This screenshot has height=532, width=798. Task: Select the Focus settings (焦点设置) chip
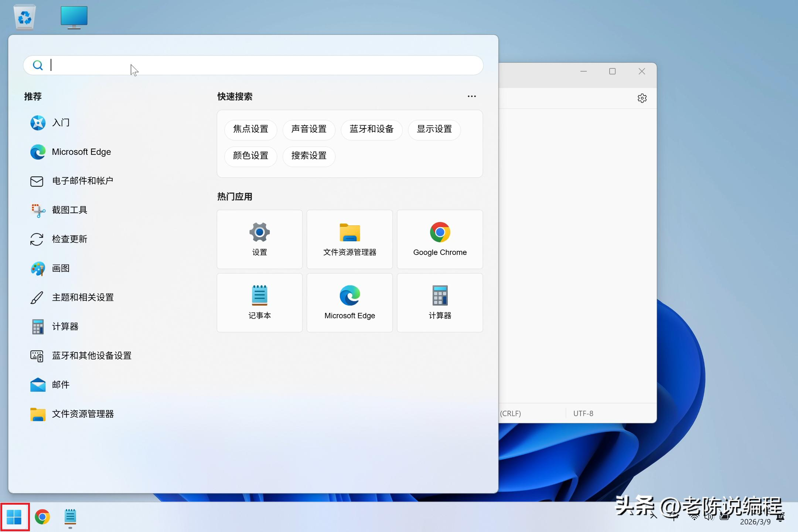coord(250,129)
